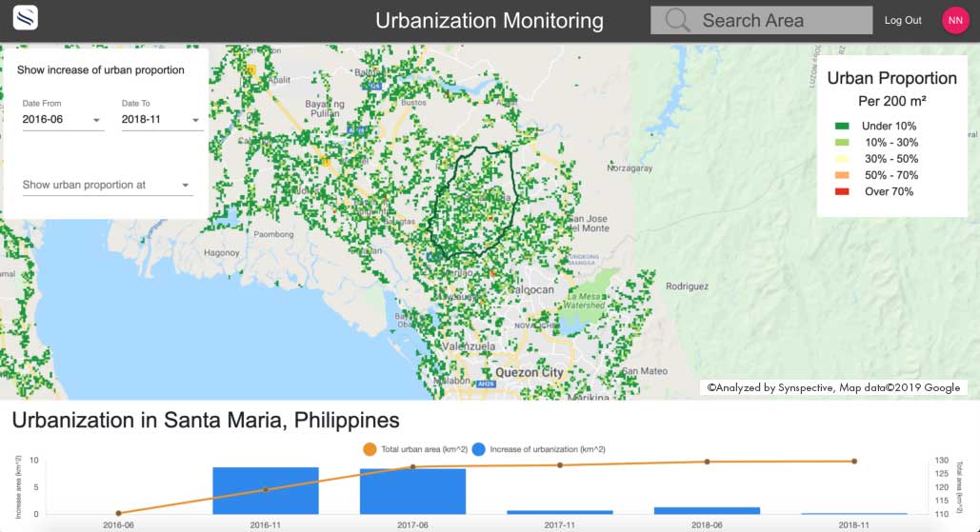Image resolution: width=980 pixels, height=532 pixels.
Task: Click the 2017-06 blue bar
Action: coord(412,491)
